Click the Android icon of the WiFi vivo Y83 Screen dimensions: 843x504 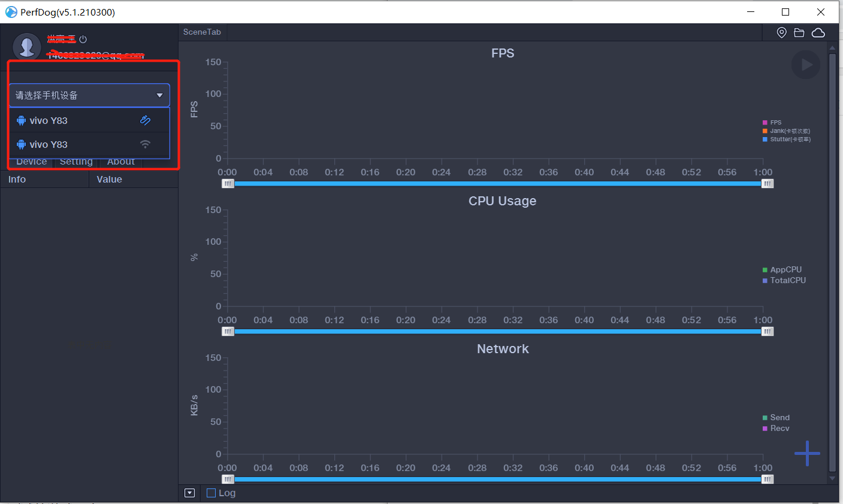(x=22, y=144)
